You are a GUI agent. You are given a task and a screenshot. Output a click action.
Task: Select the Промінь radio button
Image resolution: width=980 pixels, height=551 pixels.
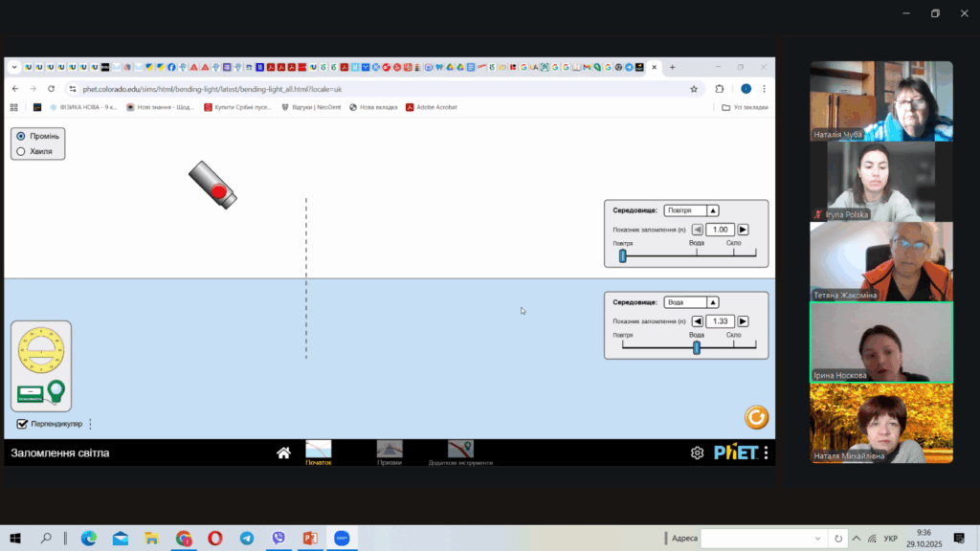pos(21,136)
